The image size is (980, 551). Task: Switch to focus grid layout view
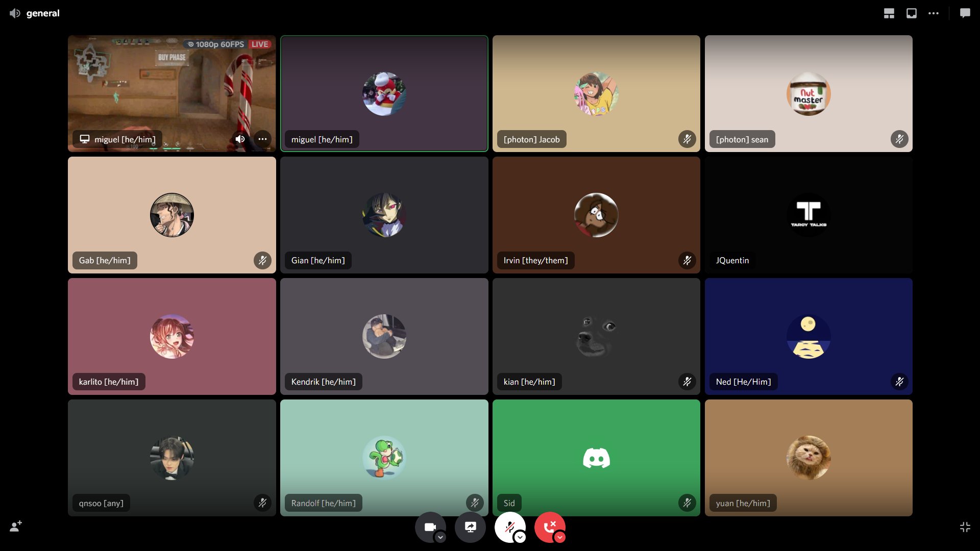(x=889, y=13)
